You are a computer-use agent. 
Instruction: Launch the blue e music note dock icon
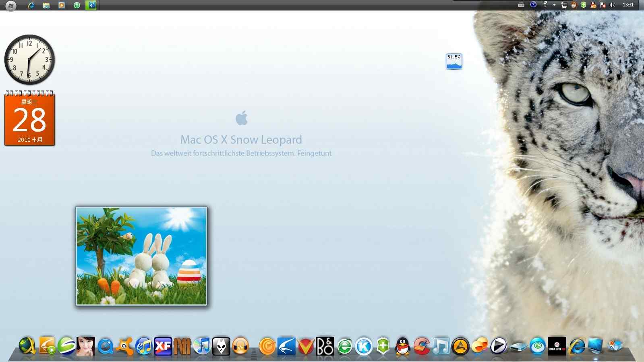click(x=144, y=346)
